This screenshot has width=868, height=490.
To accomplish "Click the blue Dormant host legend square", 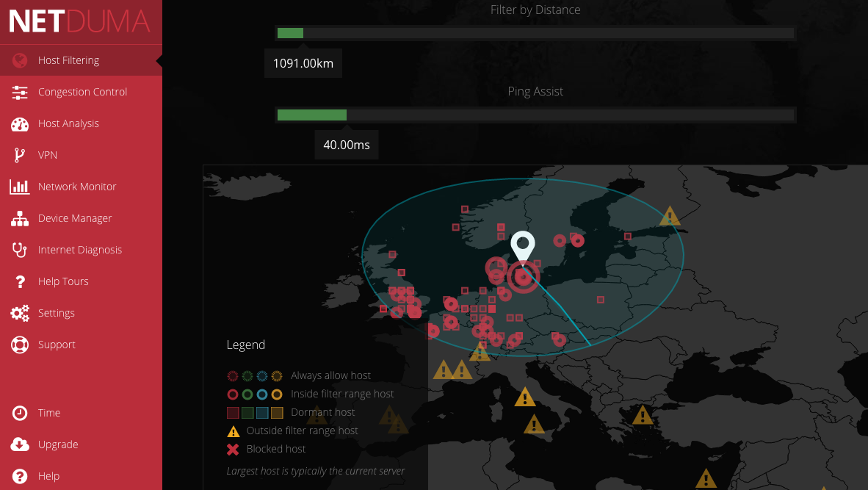I will tap(262, 412).
